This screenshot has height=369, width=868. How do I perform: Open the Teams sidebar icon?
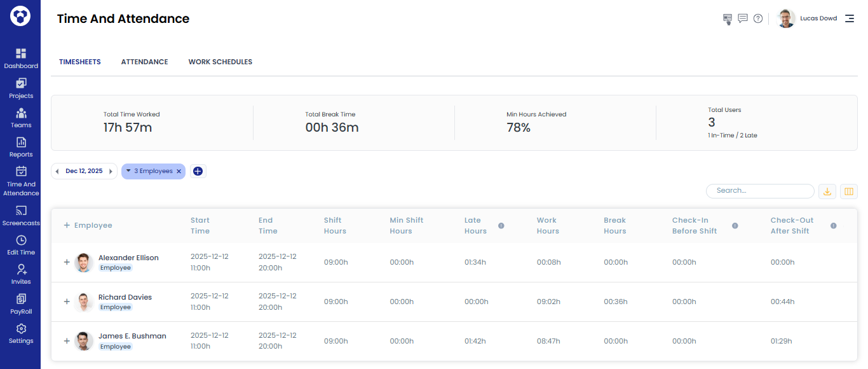pos(21,113)
